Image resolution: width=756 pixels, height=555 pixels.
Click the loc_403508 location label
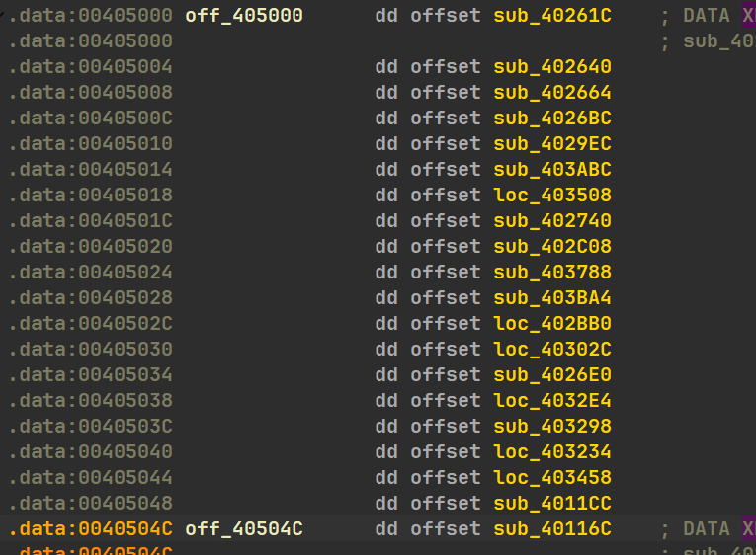[552, 196]
